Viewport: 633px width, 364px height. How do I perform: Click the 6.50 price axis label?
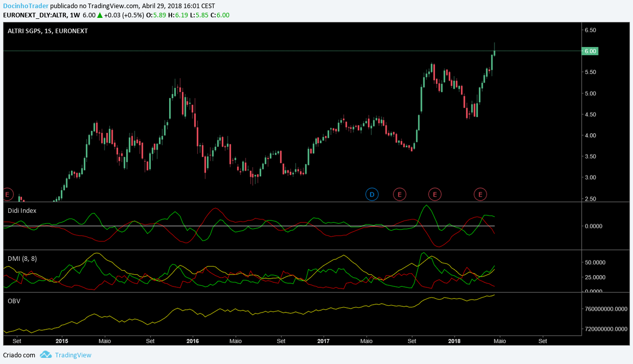click(x=591, y=30)
